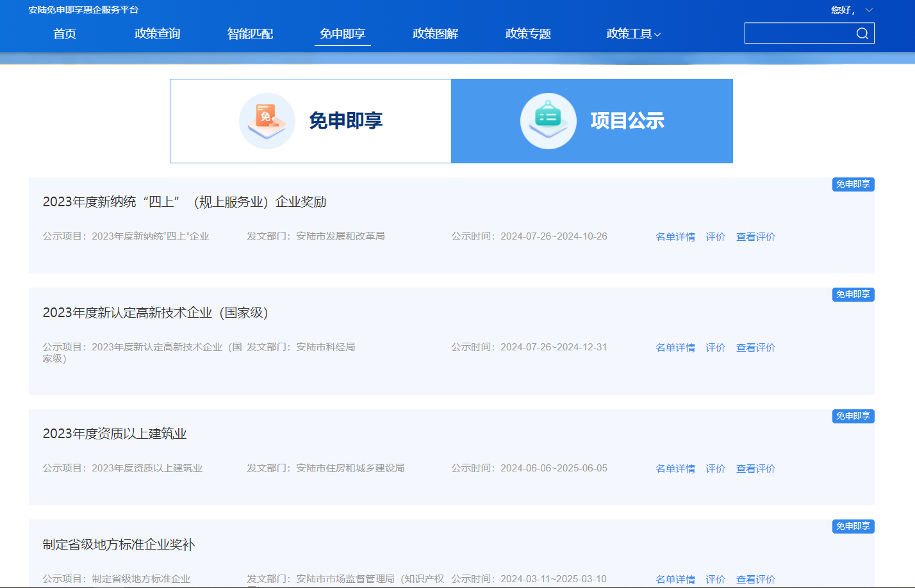The width and height of the screenshot is (915, 588).
Task: Expand the 政策工具 dropdown menu
Action: click(633, 34)
